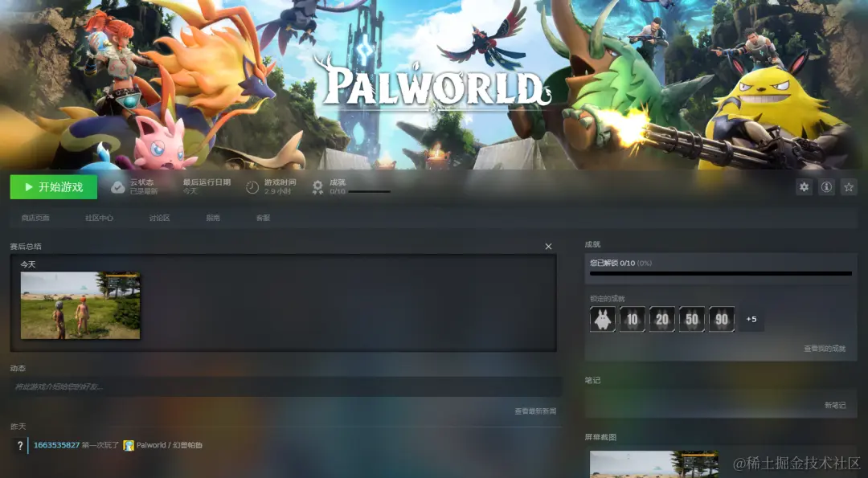
Task: Click 新笔记 new note button
Action: coord(835,405)
